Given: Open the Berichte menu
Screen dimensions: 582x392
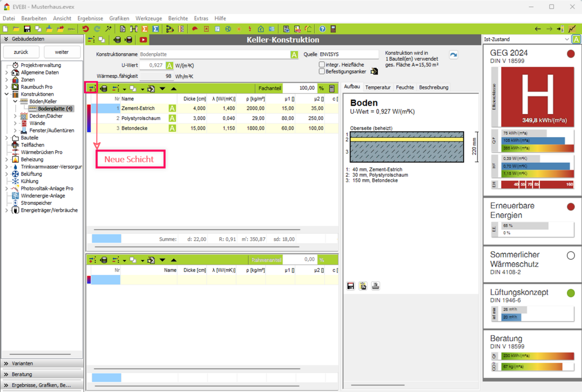Looking at the screenshot, I should [x=178, y=18].
